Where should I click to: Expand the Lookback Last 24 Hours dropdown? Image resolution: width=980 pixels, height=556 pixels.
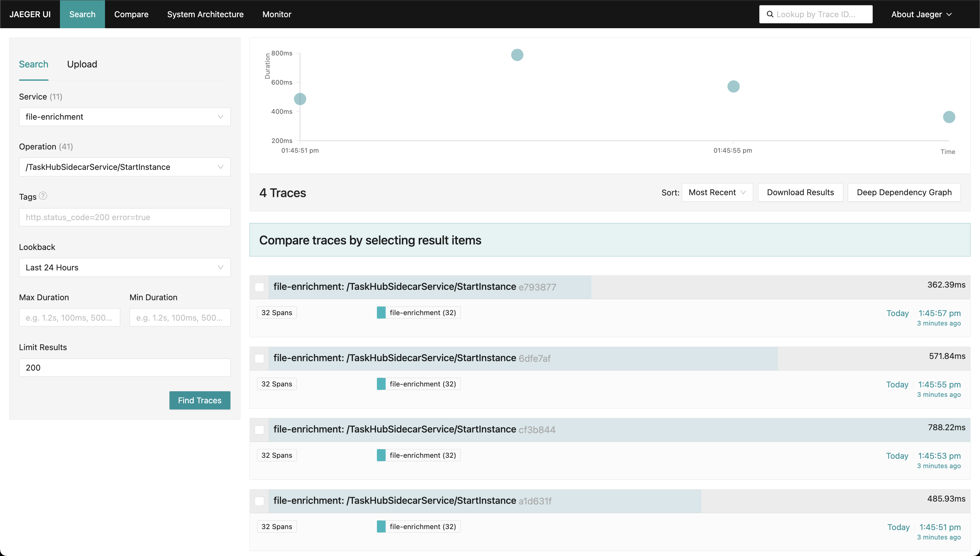click(124, 268)
